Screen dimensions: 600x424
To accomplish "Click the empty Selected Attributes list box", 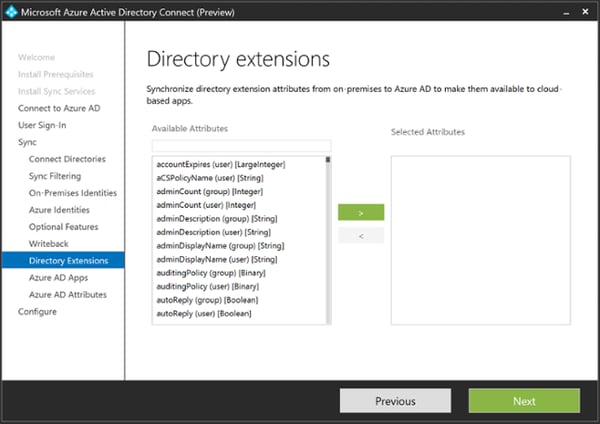I will [481, 240].
